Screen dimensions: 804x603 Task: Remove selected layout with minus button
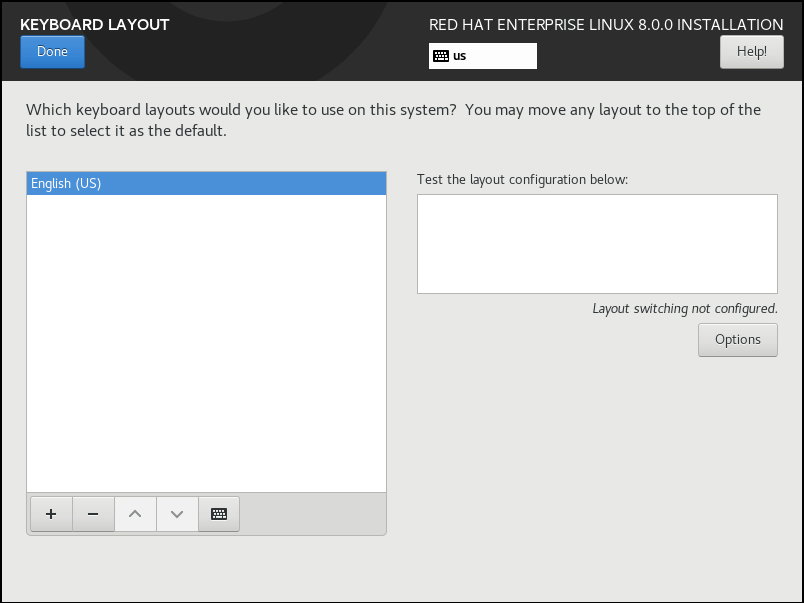93,514
